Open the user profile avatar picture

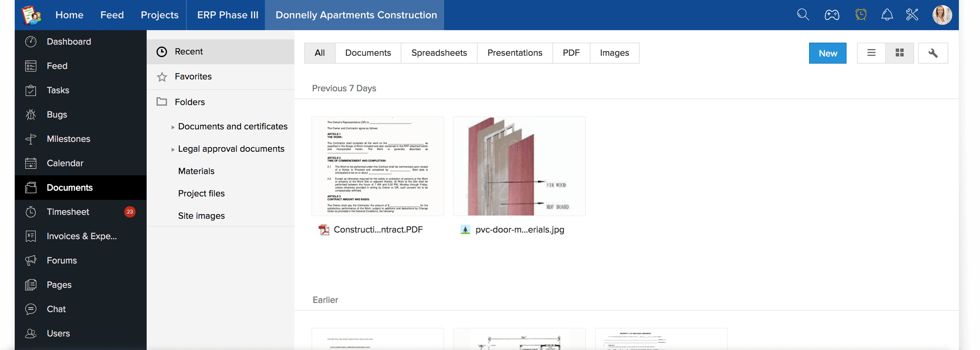(x=942, y=15)
